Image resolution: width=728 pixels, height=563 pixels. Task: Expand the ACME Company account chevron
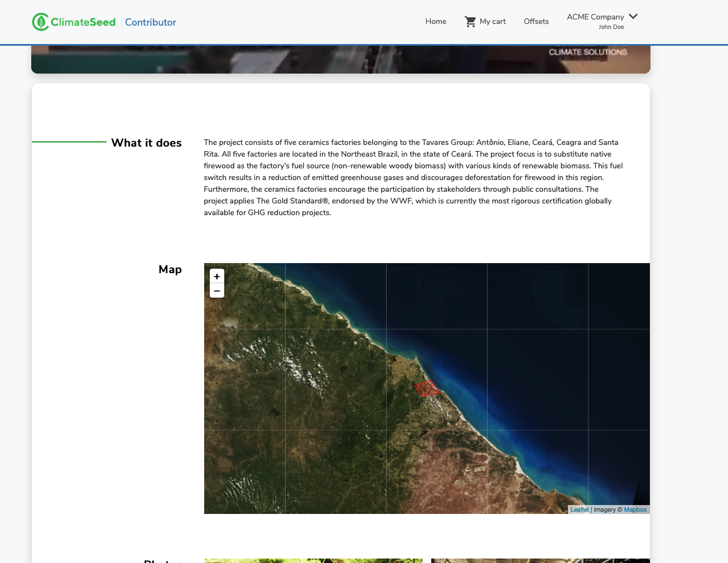click(633, 16)
